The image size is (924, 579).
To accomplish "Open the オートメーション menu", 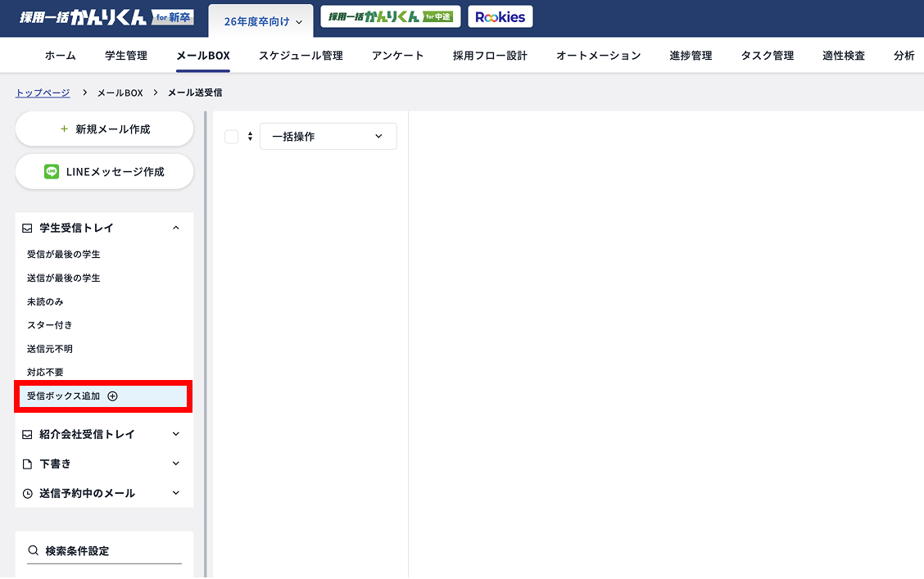I will 598,55.
